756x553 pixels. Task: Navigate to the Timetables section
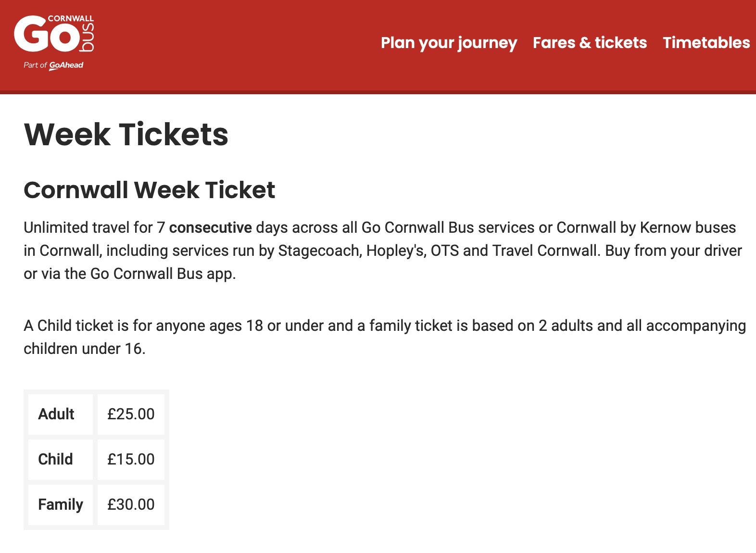point(706,43)
